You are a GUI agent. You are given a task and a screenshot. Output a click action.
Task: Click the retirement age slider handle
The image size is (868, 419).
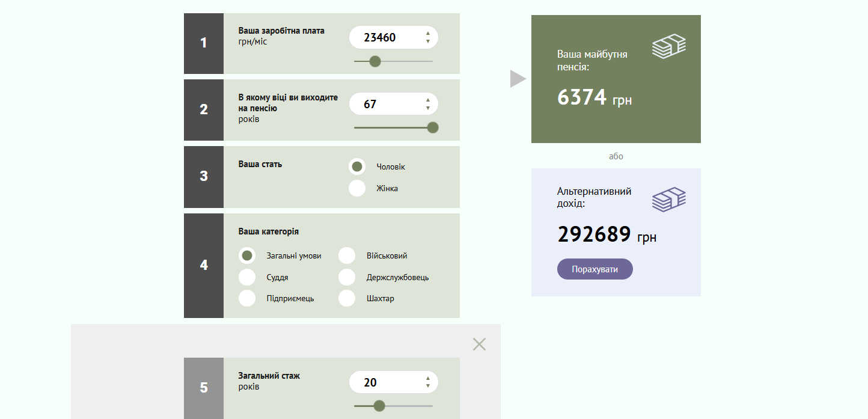[x=432, y=127]
